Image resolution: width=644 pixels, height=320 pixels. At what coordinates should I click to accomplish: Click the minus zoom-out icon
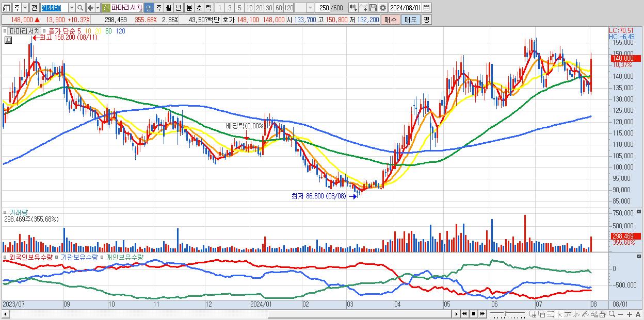click(x=621, y=314)
